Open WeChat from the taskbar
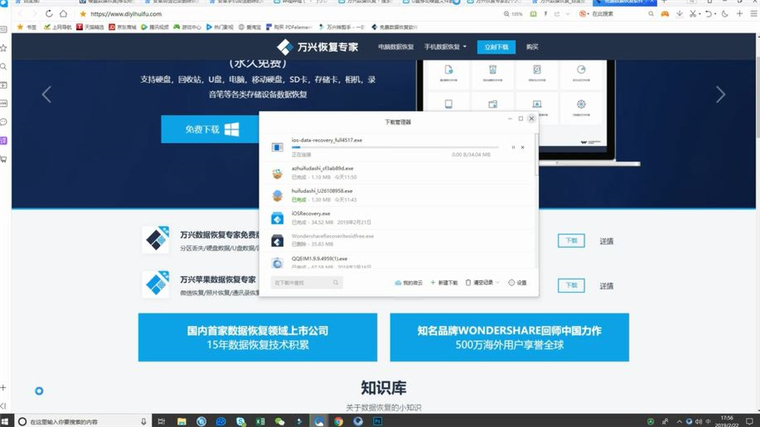 tap(280, 421)
